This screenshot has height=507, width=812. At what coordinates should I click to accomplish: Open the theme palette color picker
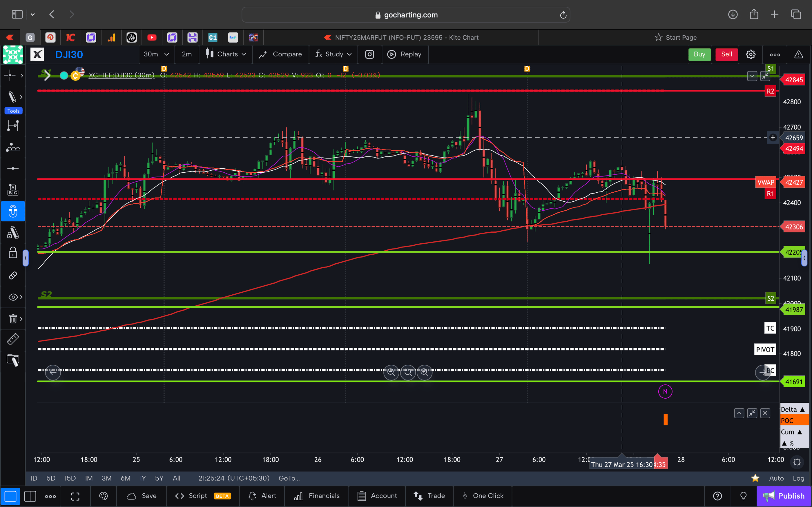tap(103, 496)
